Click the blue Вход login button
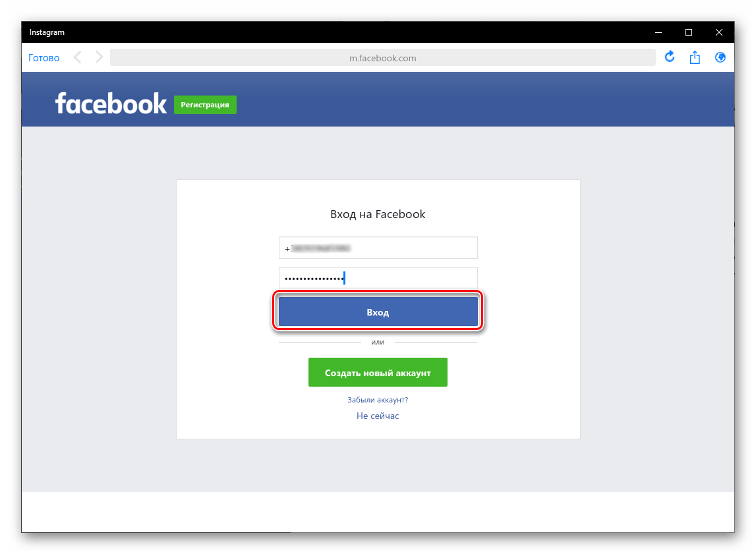Image resolution: width=756 pixels, height=554 pixels. [x=378, y=312]
